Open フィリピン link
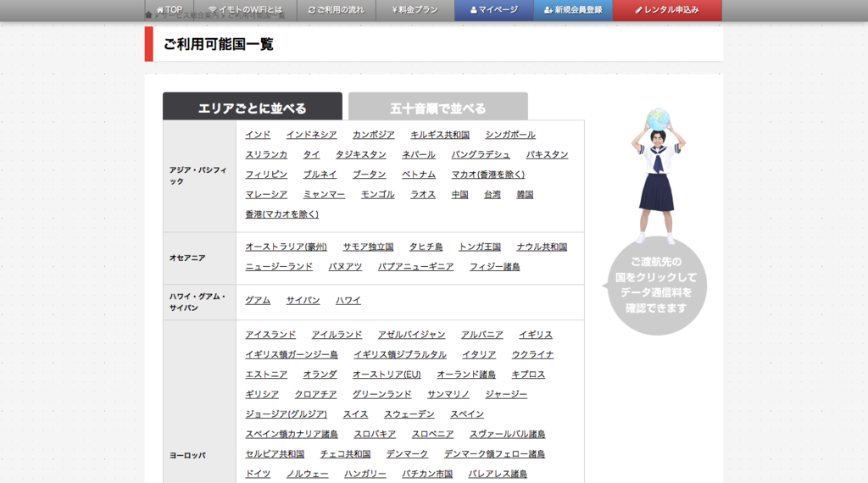 pos(266,175)
